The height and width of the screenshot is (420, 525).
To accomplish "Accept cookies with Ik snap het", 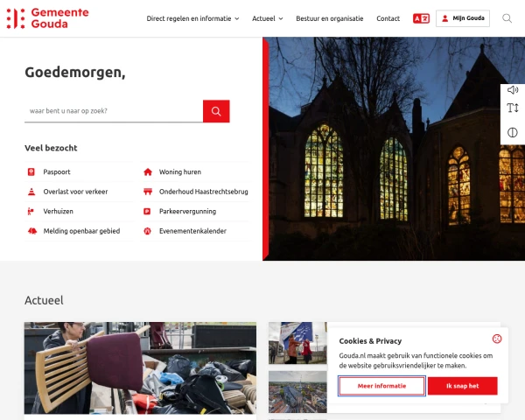I will coord(462,386).
